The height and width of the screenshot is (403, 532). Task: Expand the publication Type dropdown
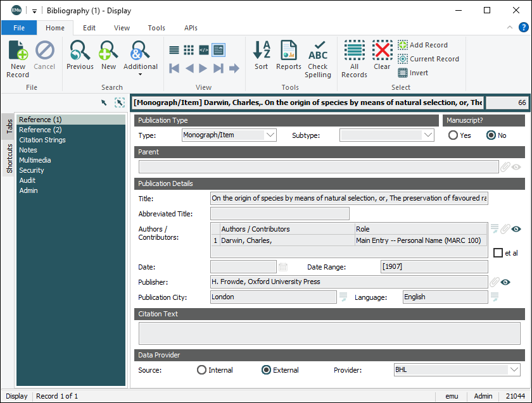271,135
